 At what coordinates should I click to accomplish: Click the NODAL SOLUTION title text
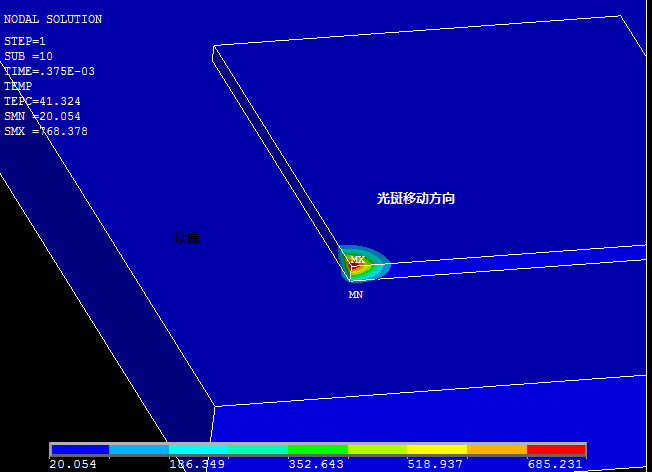click(53, 20)
